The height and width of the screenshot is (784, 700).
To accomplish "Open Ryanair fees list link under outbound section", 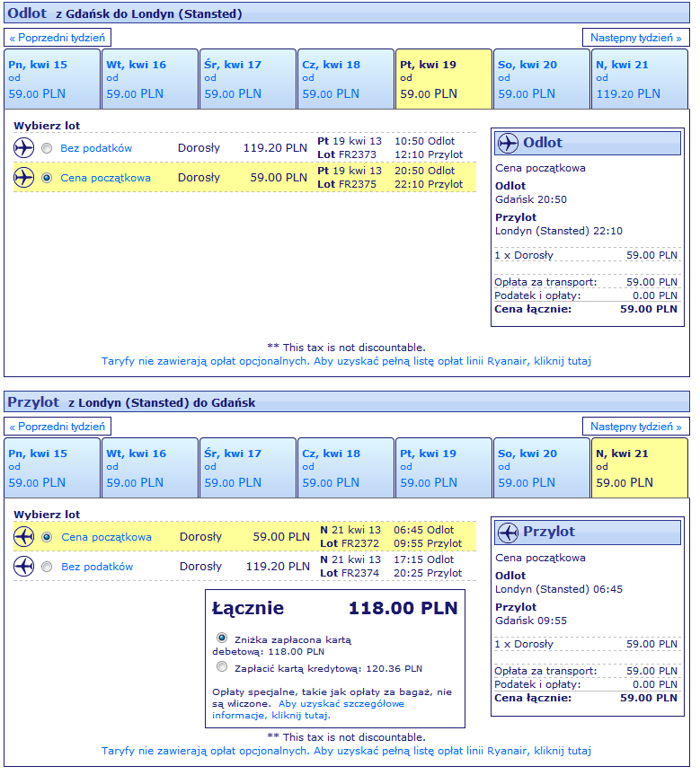I will [x=346, y=361].
